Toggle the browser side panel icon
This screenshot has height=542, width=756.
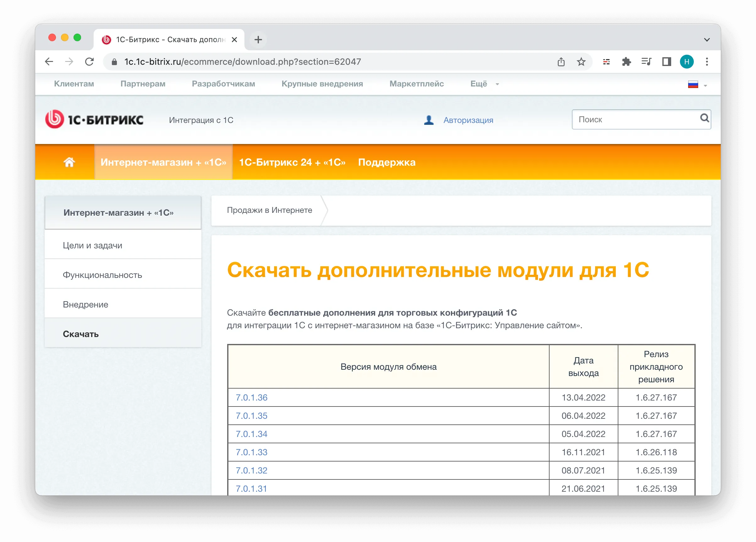pyautogui.click(x=666, y=62)
